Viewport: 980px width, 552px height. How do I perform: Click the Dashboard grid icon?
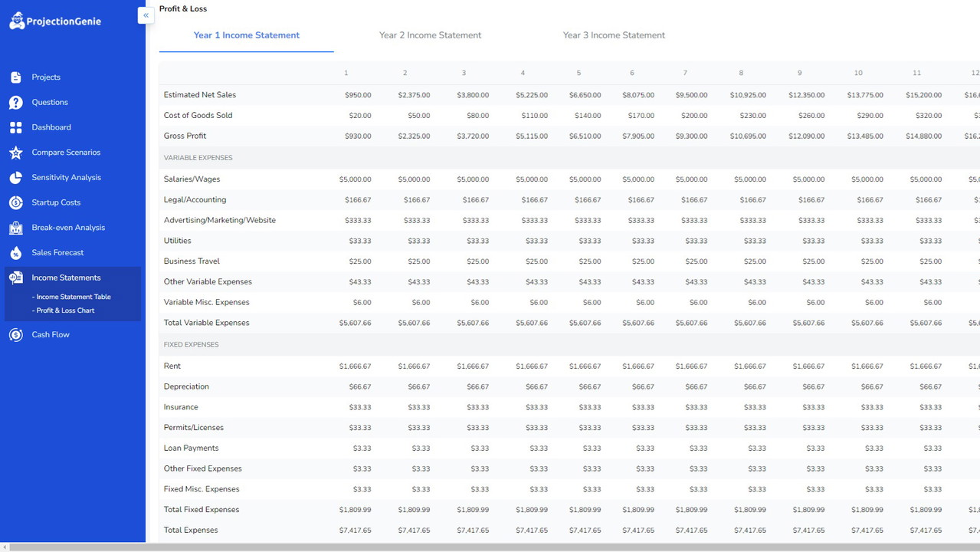pyautogui.click(x=16, y=127)
